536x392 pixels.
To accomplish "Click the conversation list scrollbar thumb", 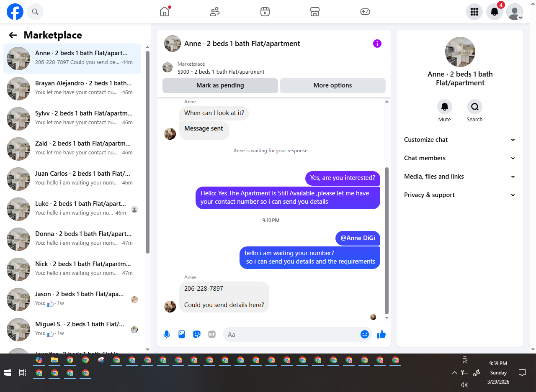I will pyautogui.click(x=147, y=152).
